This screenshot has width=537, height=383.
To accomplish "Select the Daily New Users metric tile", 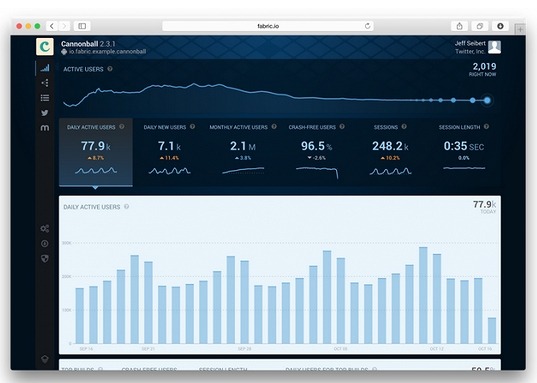I will coord(169,152).
